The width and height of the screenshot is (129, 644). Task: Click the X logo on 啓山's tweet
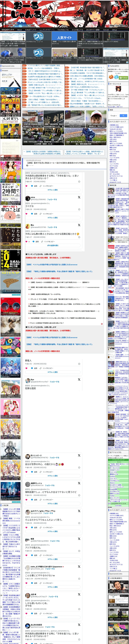click(x=79, y=225)
